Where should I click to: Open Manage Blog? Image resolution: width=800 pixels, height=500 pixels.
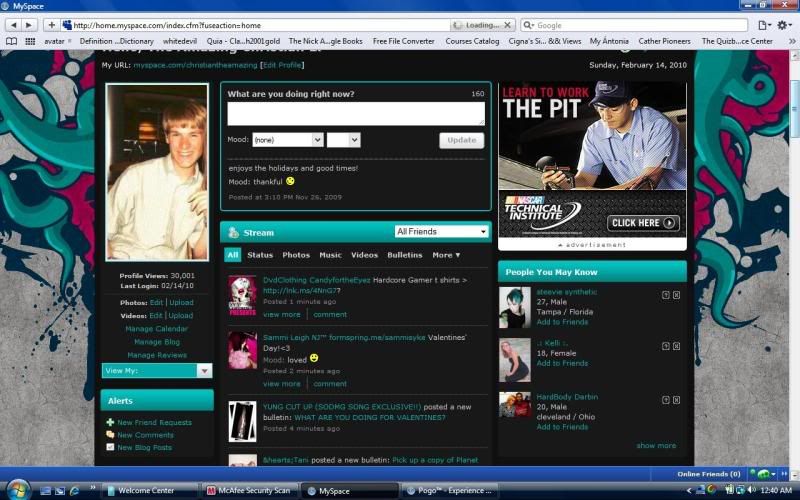(x=157, y=342)
